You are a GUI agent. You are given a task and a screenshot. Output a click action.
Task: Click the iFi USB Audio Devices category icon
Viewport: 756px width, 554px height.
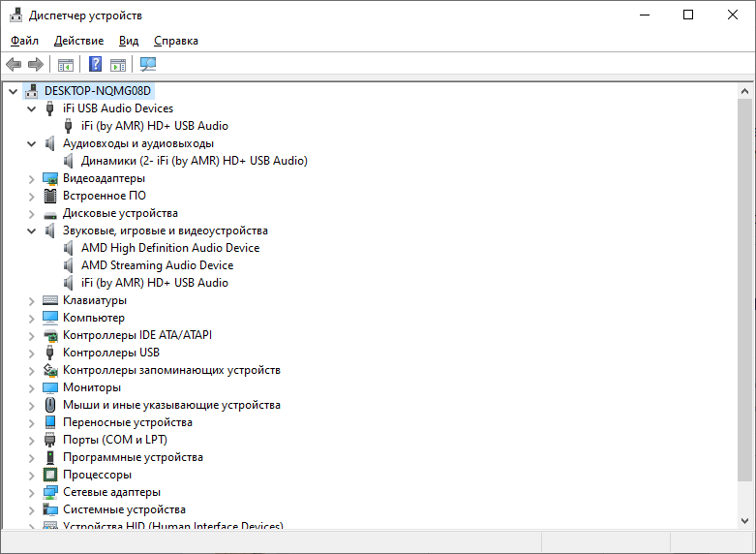click(49, 108)
